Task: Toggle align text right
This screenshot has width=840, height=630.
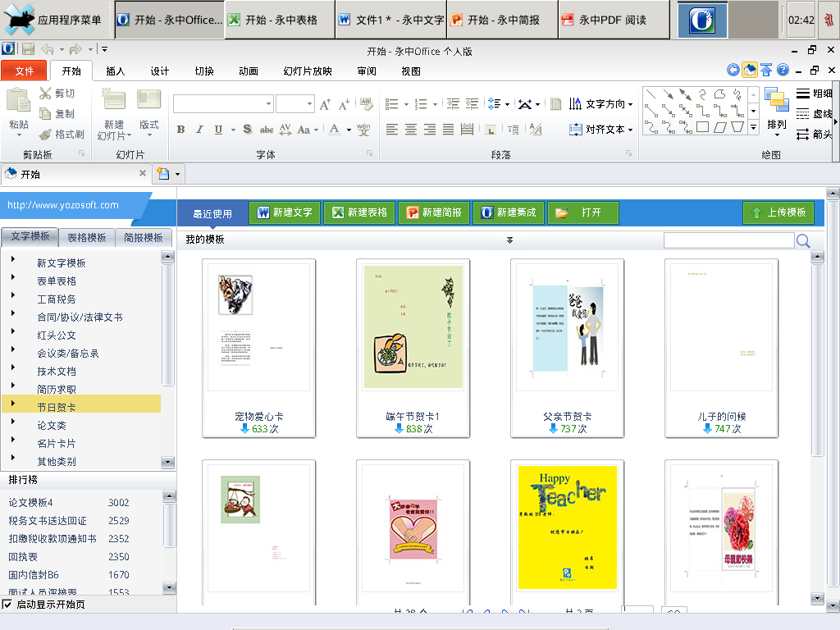Action: pyautogui.click(x=430, y=129)
